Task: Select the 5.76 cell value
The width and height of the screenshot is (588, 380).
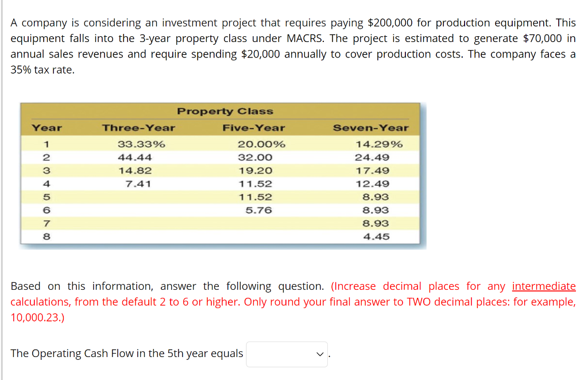Action: [259, 210]
